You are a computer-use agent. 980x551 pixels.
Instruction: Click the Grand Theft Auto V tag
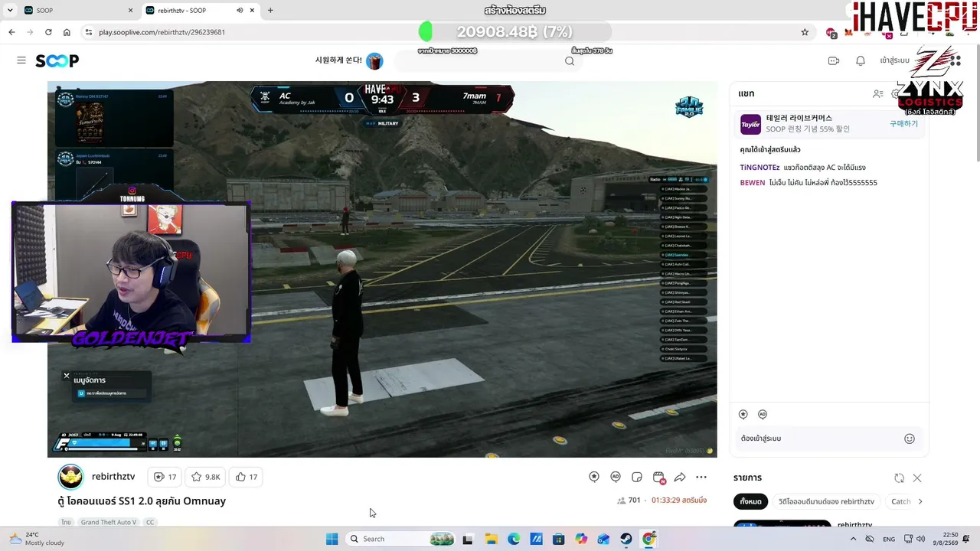click(109, 522)
